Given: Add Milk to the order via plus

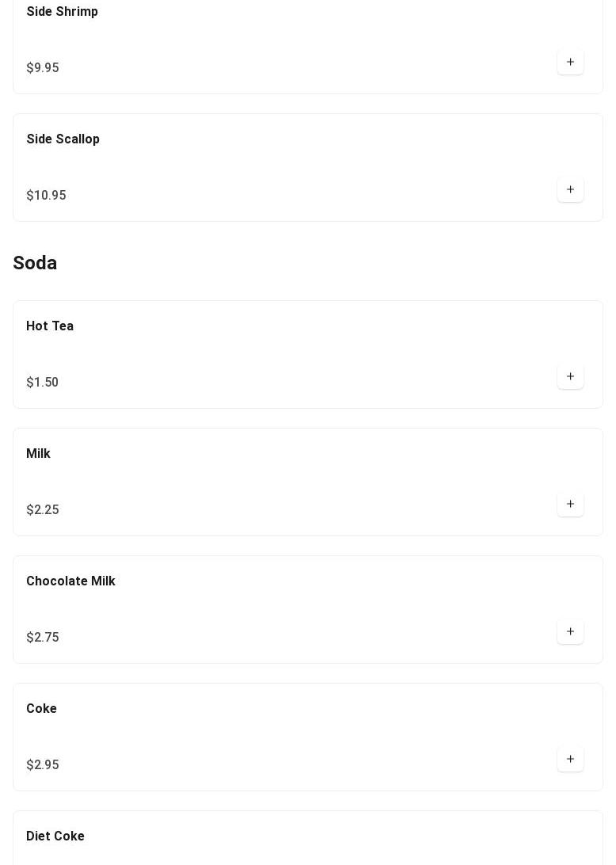Looking at the screenshot, I should 570,505.
